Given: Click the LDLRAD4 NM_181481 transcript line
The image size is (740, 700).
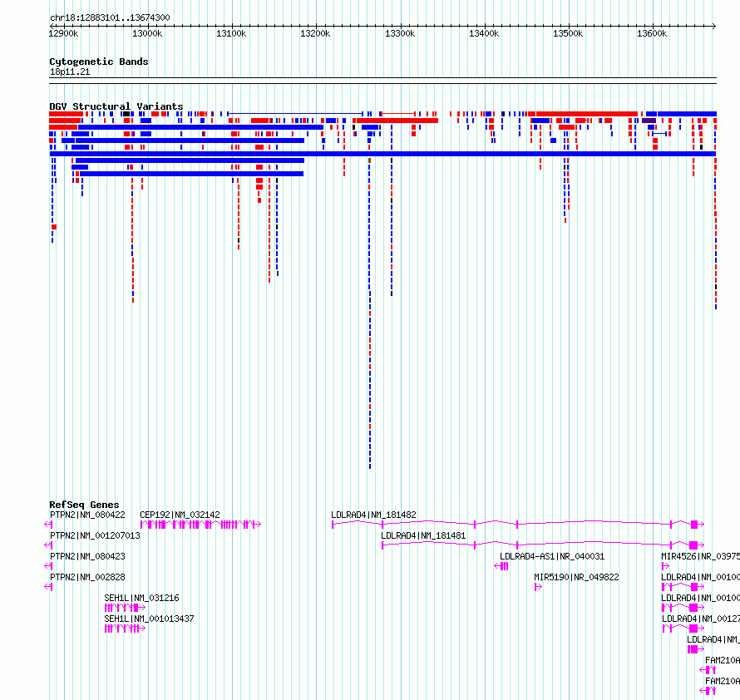Looking at the screenshot, I should pos(543,545).
